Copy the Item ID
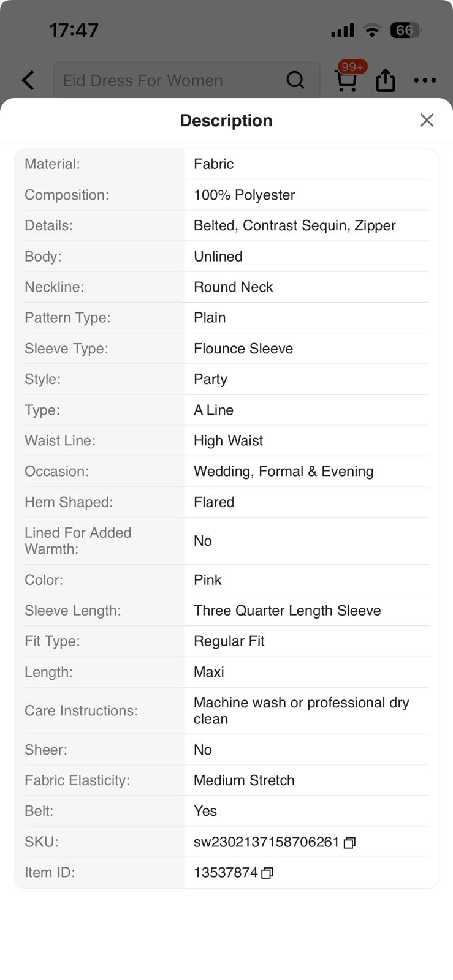The image size is (453, 980). coord(267,873)
